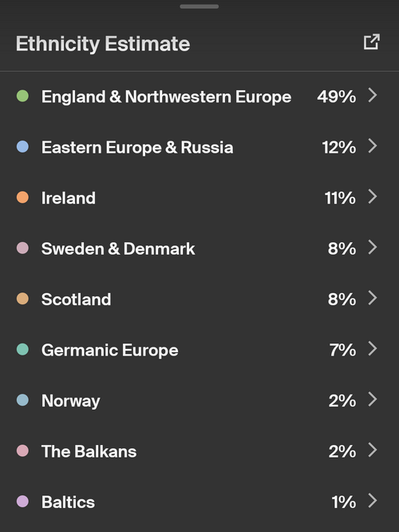
Task: Open the Ireland details chevron
Action: tap(373, 197)
